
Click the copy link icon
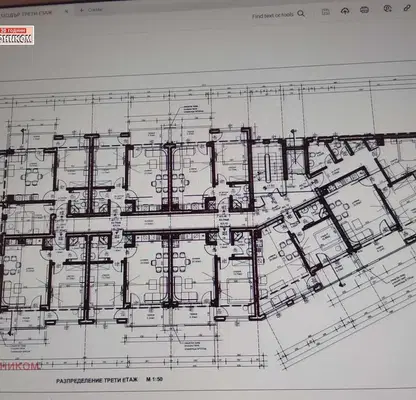point(407,8)
